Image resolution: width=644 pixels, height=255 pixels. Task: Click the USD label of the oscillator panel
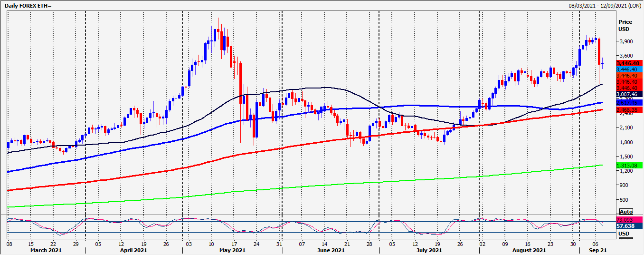point(623,233)
